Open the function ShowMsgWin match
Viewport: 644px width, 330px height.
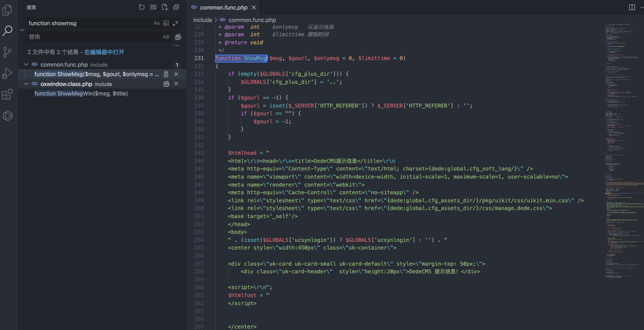(81, 94)
